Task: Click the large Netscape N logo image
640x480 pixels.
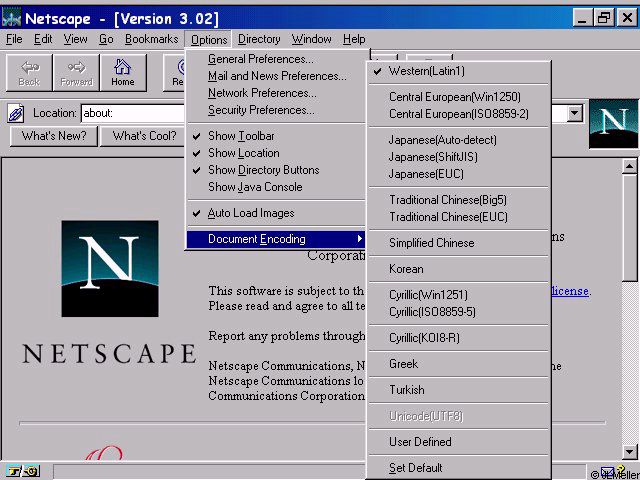Action: (x=110, y=269)
